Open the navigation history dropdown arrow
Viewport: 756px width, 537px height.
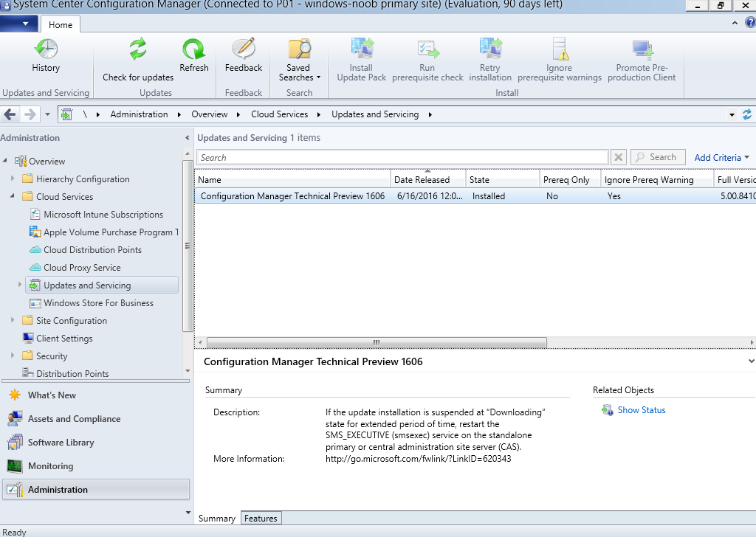click(47, 114)
